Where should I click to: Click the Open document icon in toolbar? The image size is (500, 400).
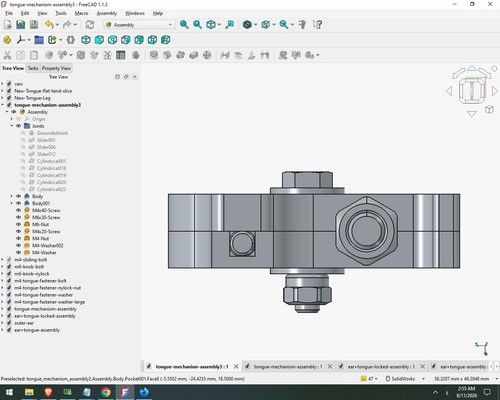(x=21, y=25)
